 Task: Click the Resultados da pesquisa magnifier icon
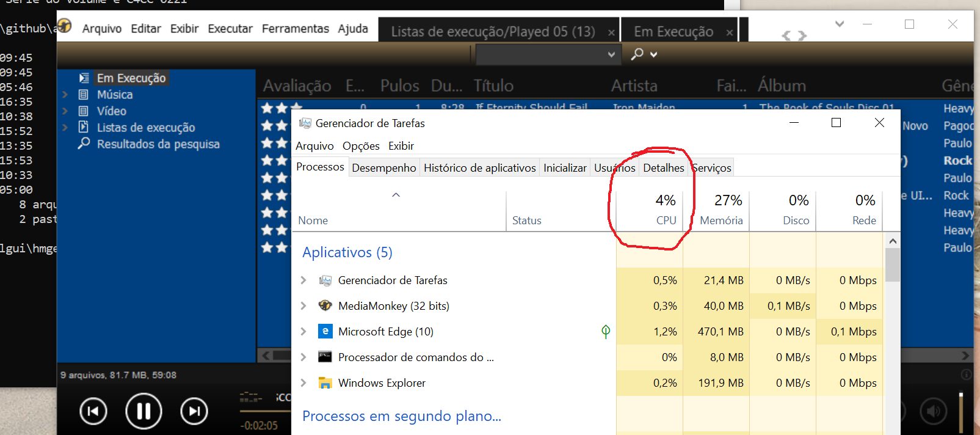tap(84, 144)
